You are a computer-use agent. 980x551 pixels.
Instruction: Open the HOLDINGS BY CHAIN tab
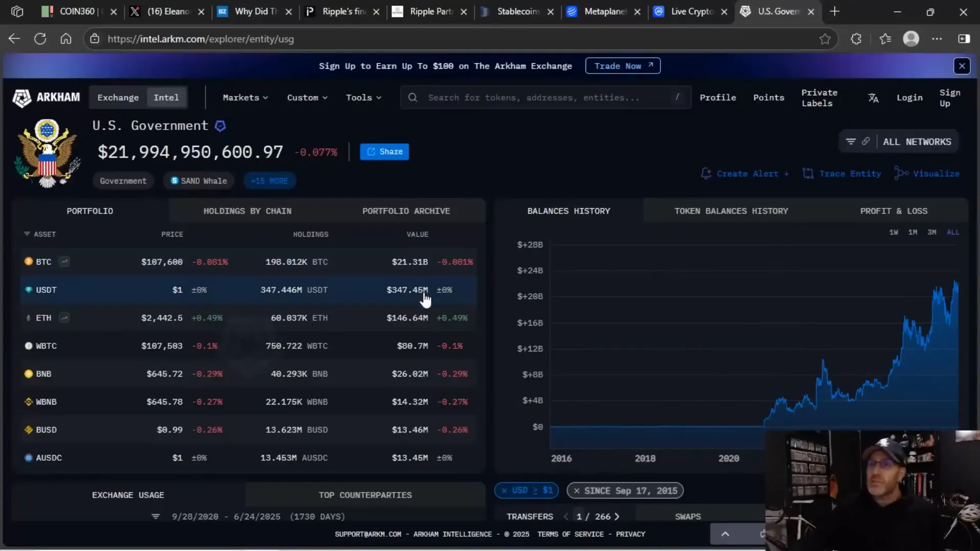click(248, 211)
